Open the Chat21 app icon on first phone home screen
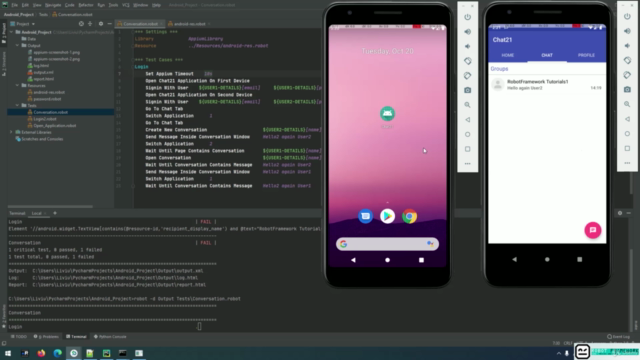 [387, 113]
